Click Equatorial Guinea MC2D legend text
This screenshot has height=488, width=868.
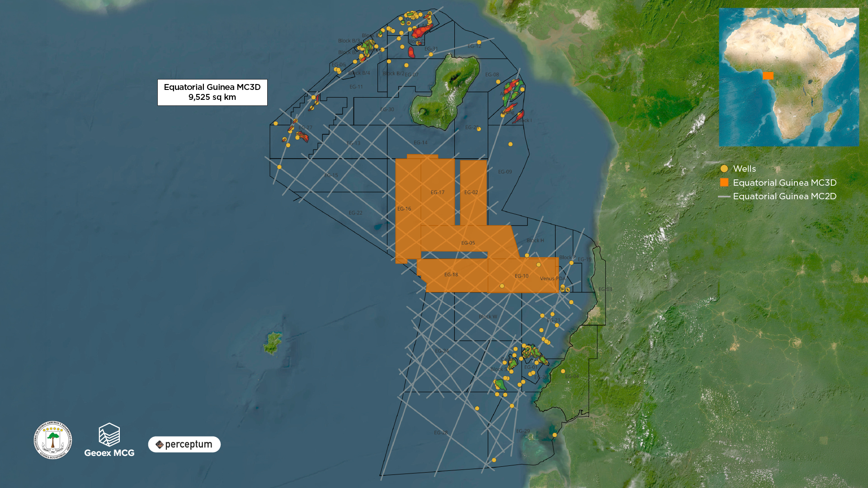click(784, 197)
